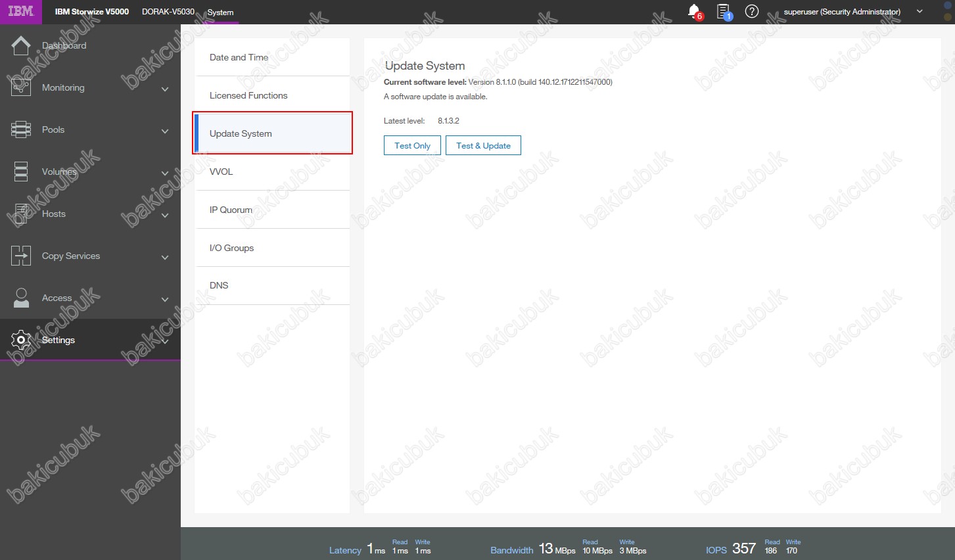955x560 pixels.
Task: Expand the Access menu chevron
Action: coord(165,299)
